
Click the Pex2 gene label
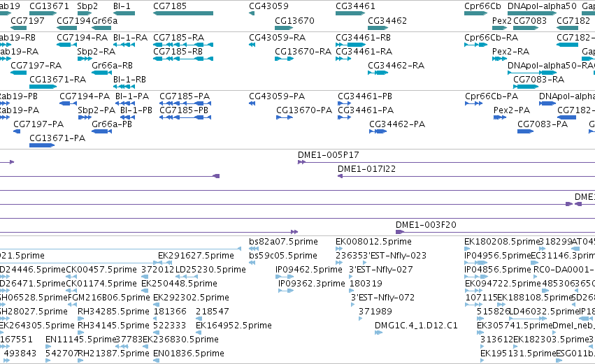click(501, 20)
